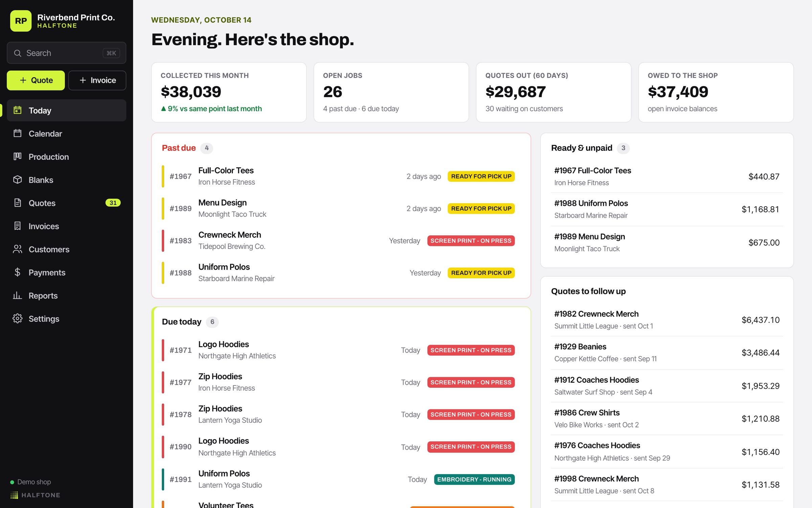Click the Quotes document icon
This screenshot has height=508, width=812.
(18, 203)
